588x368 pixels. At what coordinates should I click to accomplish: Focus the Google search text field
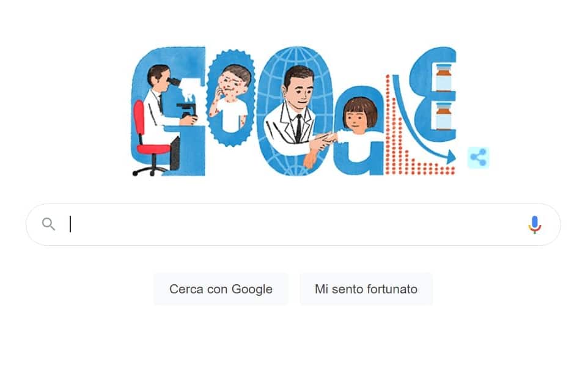pos(293,225)
